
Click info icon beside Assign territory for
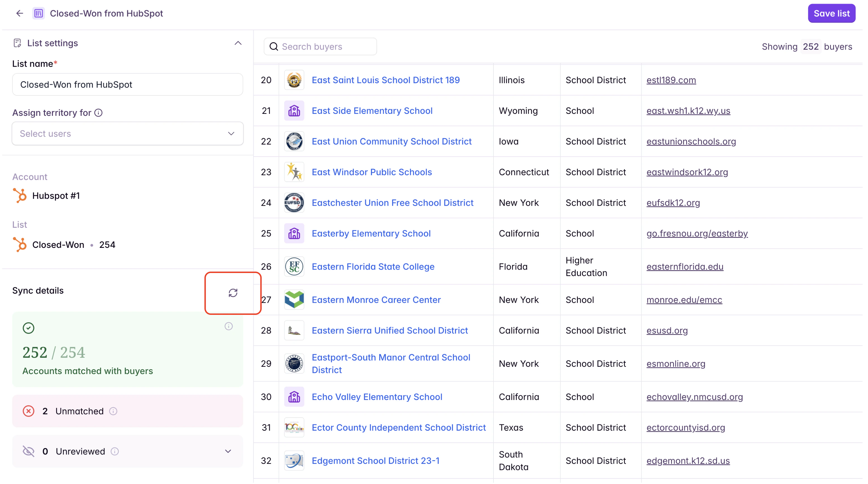(99, 113)
